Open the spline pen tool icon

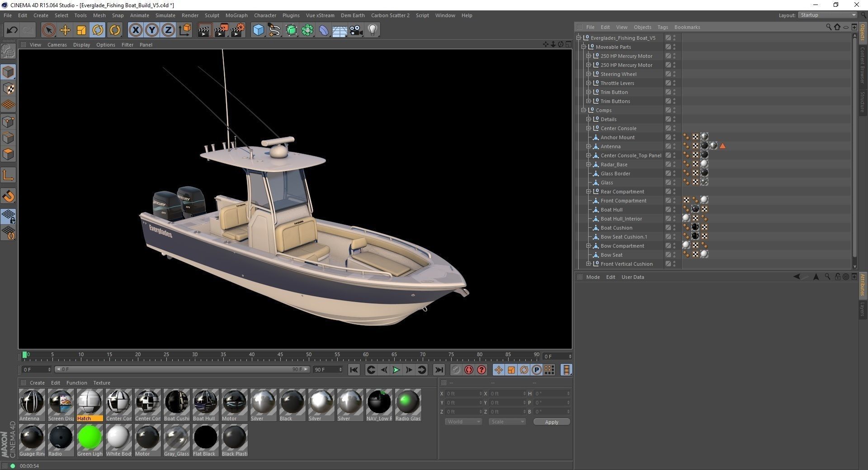click(x=274, y=30)
